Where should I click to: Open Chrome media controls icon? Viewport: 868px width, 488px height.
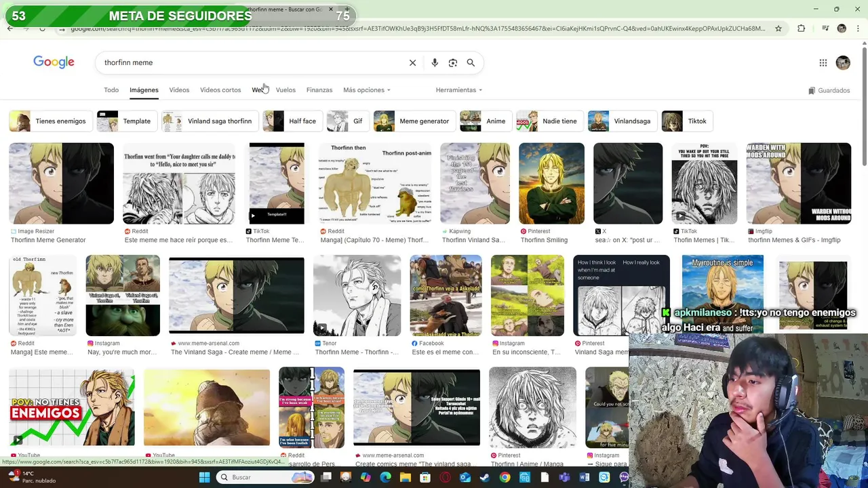[x=825, y=28]
